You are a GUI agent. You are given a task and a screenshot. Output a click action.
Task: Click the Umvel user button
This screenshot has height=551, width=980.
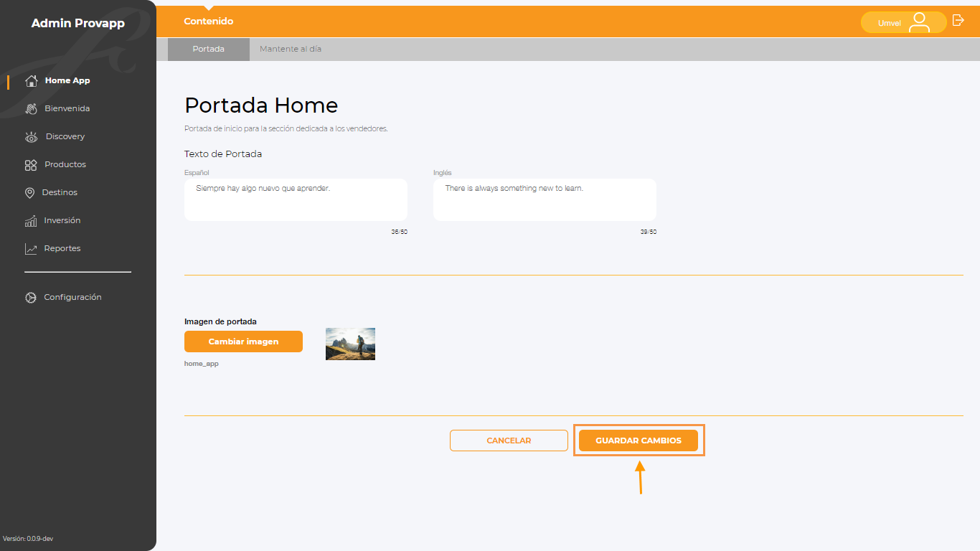point(904,22)
